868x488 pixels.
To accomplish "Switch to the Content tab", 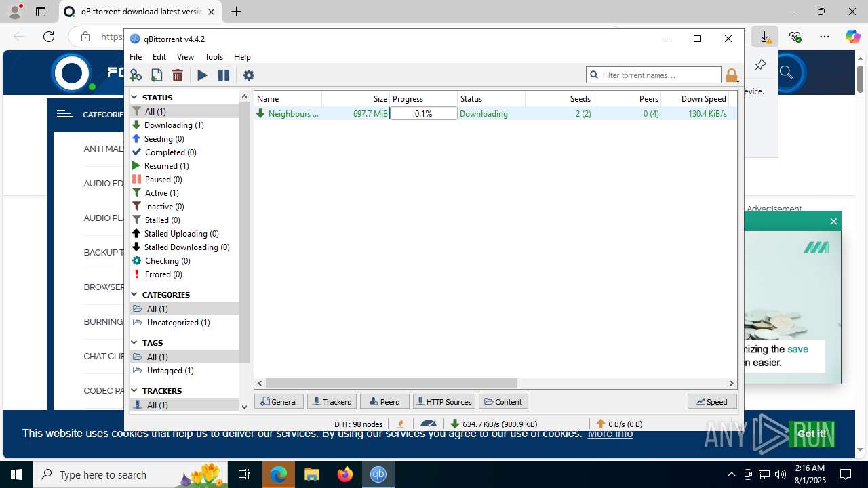I will (503, 401).
